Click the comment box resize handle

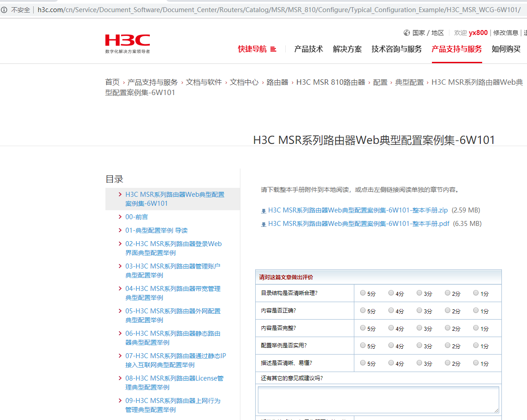[497, 411]
